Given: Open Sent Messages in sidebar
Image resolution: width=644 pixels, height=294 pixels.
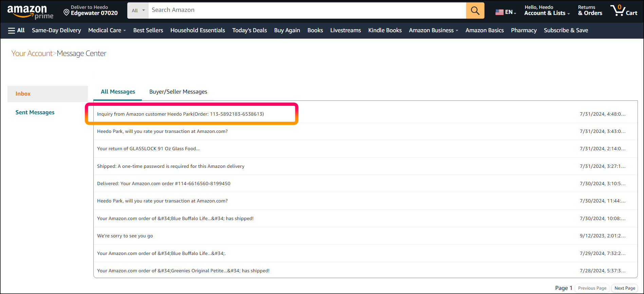Looking at the screenshot, I should coord(35,113).
